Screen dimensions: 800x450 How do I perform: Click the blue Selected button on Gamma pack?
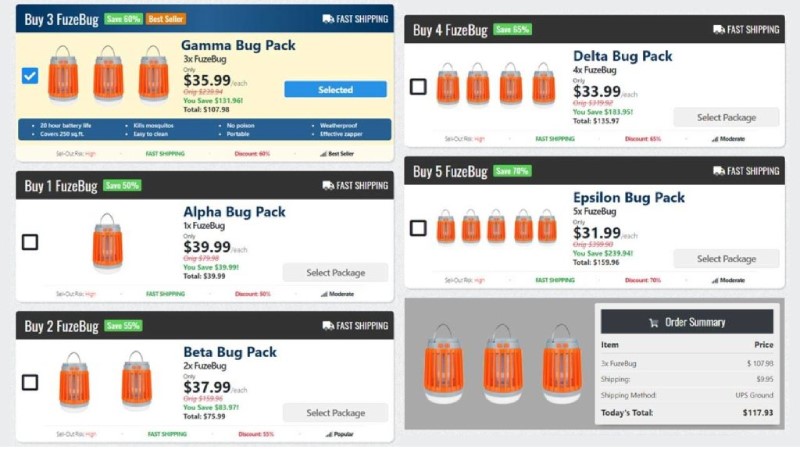click(x=335, y=90)
